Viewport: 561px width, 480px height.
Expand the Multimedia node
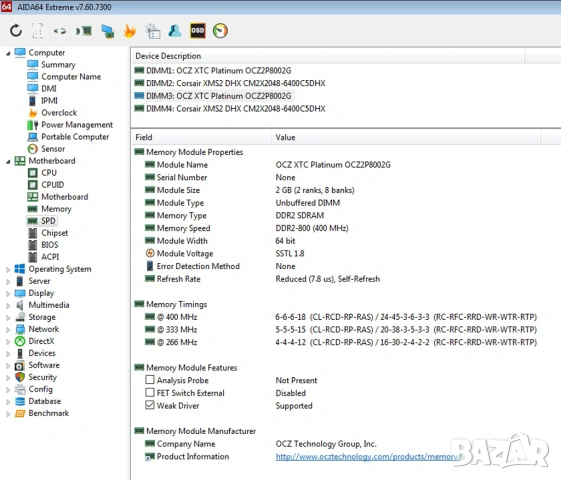pyautogui.click(x=8, y=306)
